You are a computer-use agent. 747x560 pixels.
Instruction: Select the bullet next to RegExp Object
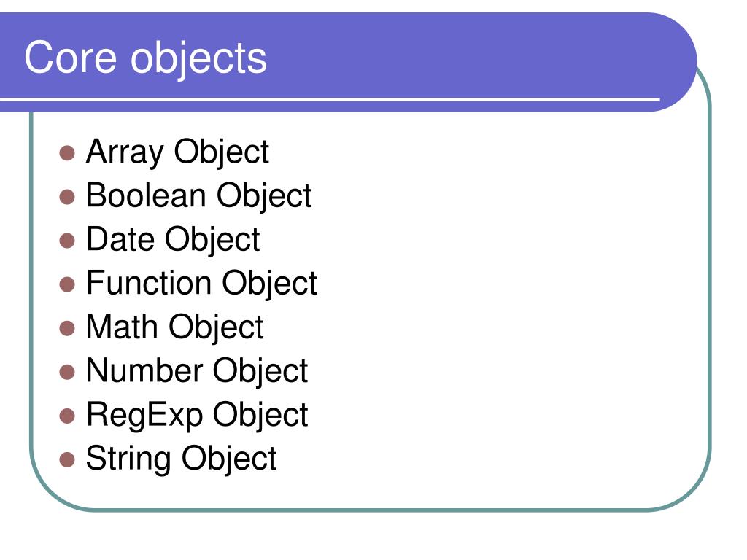pyautogui.click(x=67, y=416)
